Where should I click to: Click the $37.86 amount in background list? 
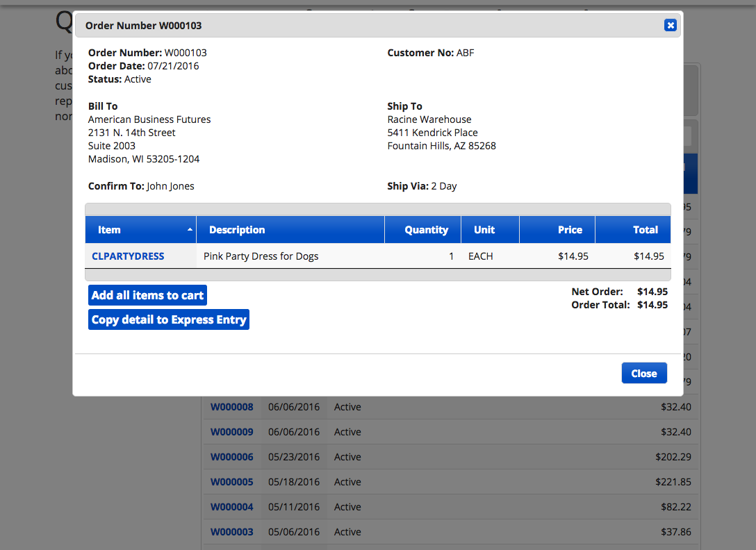coord(676,532)
